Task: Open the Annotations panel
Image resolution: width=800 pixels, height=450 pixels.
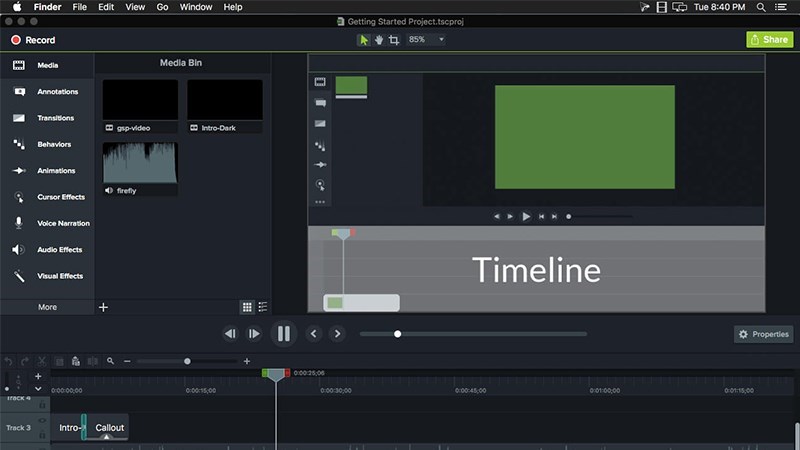Action: click(56, 92)
